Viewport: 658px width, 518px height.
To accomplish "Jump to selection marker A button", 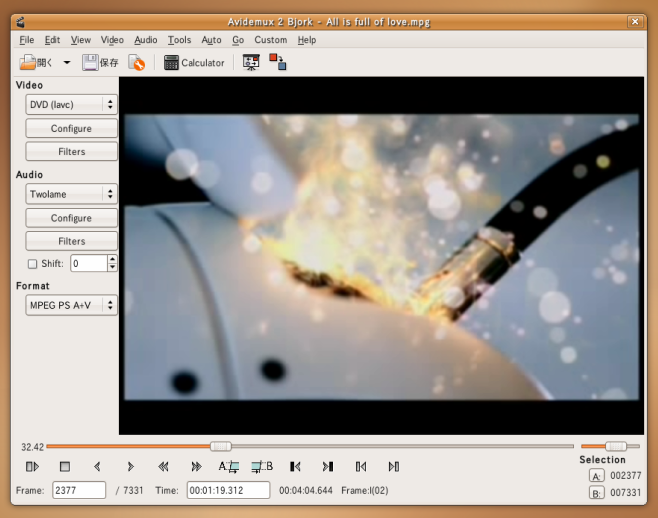I will pyautogui.click(x=596, y=476).
